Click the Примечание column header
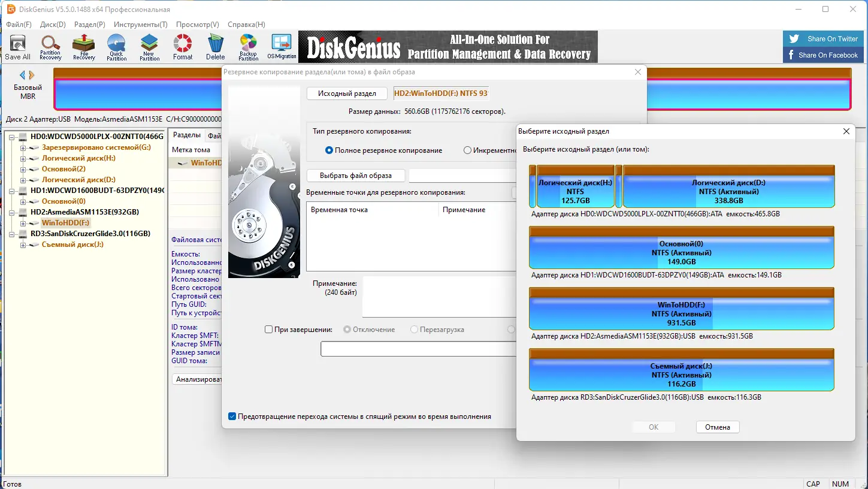868x489 pixels. pyautogui.click(x=477, y=210)
